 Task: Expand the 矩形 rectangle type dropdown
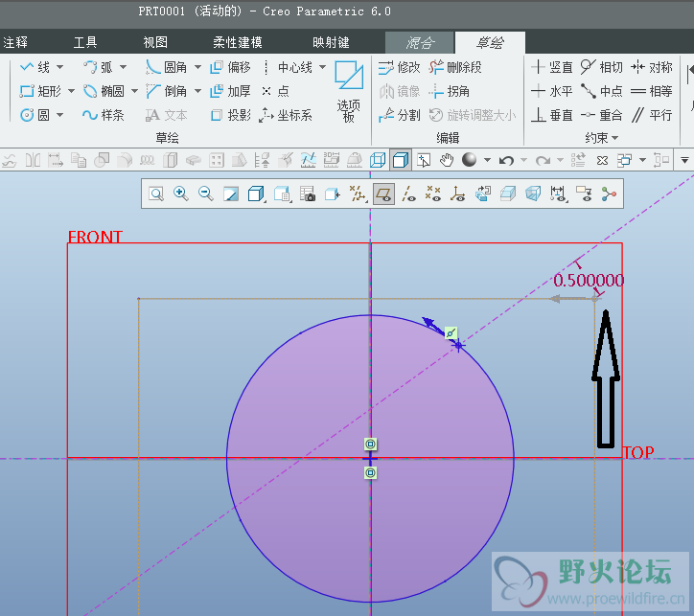[71, 91]
